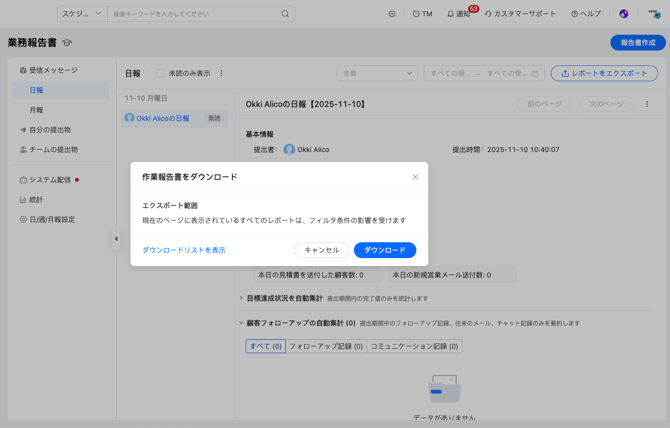
Task: Click the date range picker field
Action: [x=484, y=73]
